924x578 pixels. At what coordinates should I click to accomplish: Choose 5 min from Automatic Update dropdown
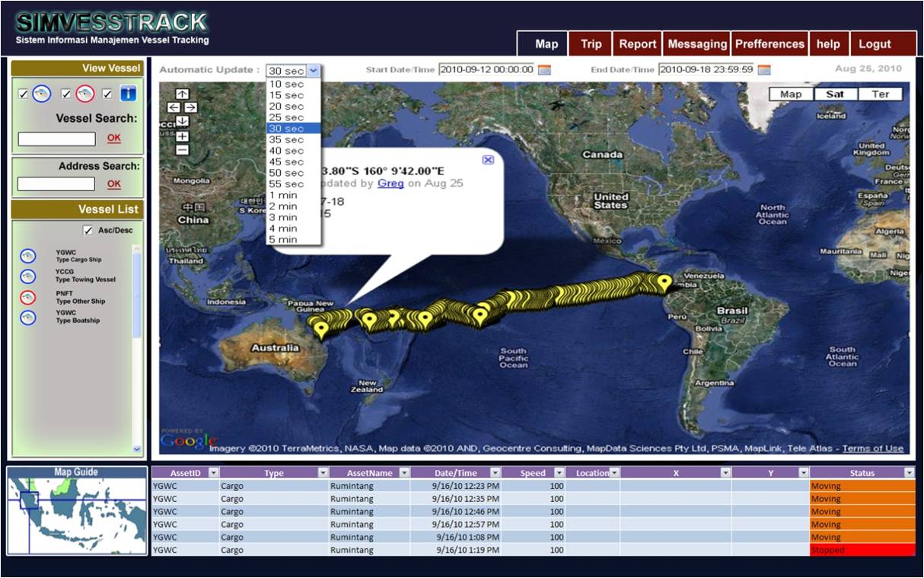tap(285, 238)
